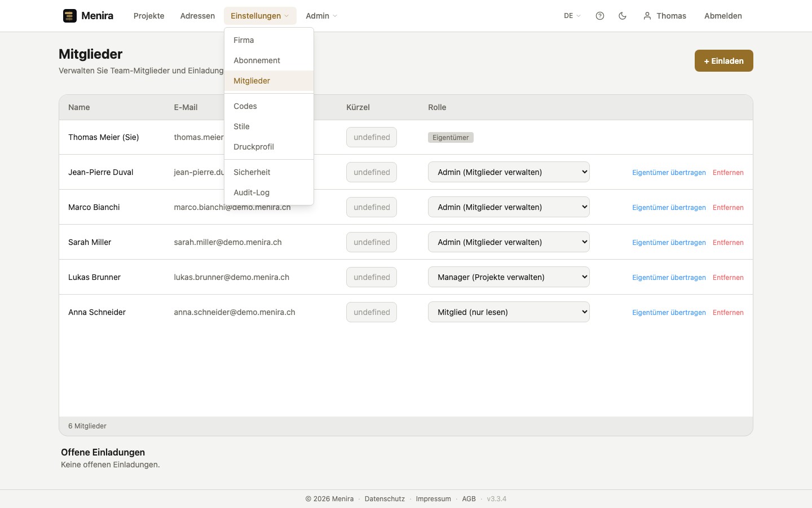This screenshot has height=508, width=812.
Task: Change role for Anna Schneider
Action: [509, 312]
